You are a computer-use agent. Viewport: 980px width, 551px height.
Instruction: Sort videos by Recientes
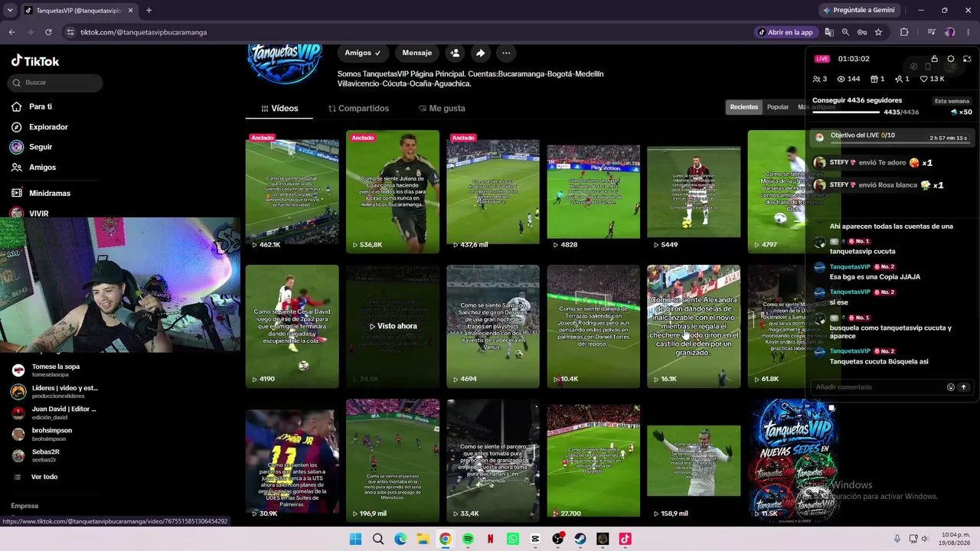pos(743,107)
